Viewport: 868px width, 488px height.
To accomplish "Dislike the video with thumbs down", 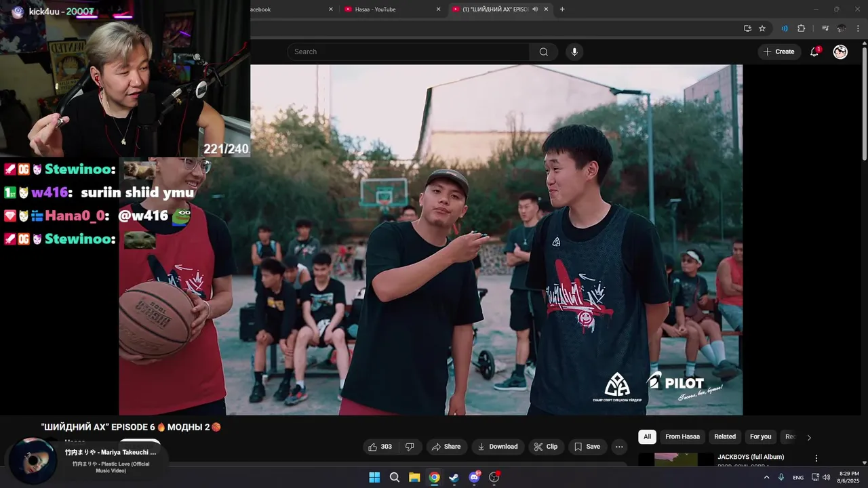I will point(410,447).
